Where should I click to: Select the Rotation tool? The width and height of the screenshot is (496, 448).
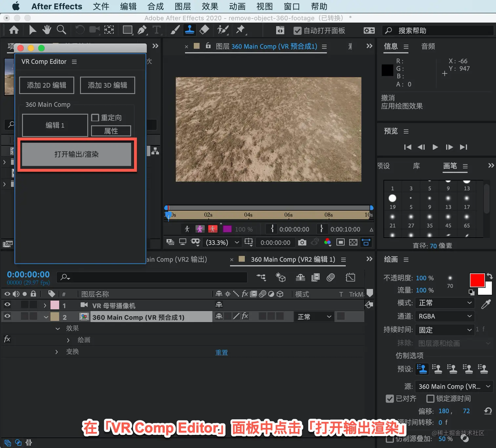[79, 30]
